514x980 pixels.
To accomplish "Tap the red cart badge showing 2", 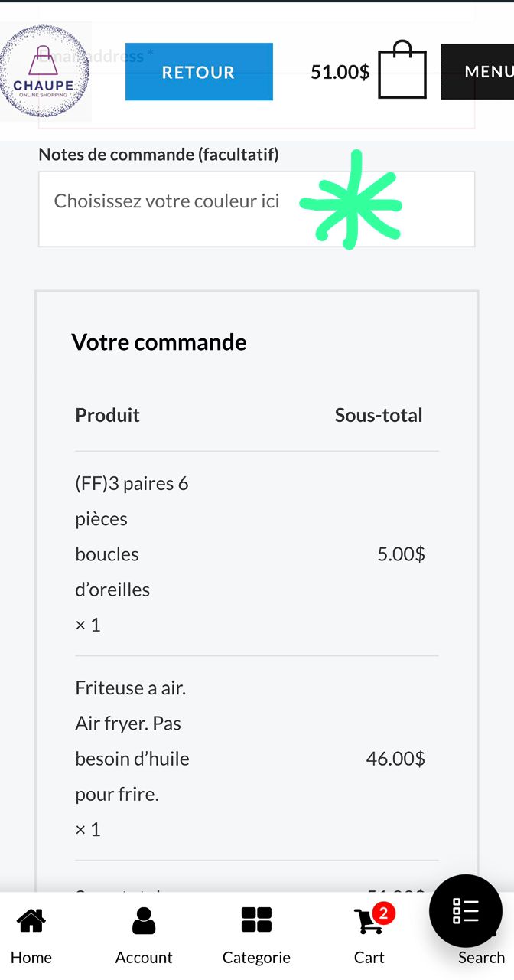I will pyautogui.click(x=383, y=913).
